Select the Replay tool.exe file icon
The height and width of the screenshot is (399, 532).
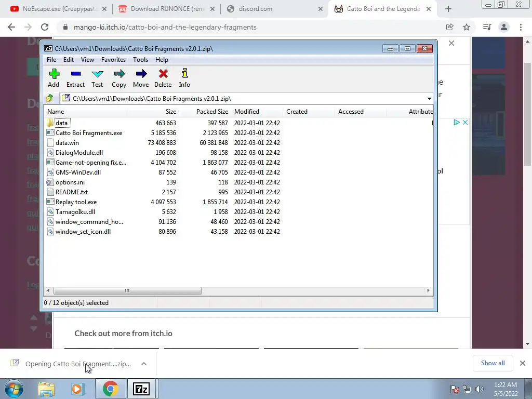pos(50,202)
